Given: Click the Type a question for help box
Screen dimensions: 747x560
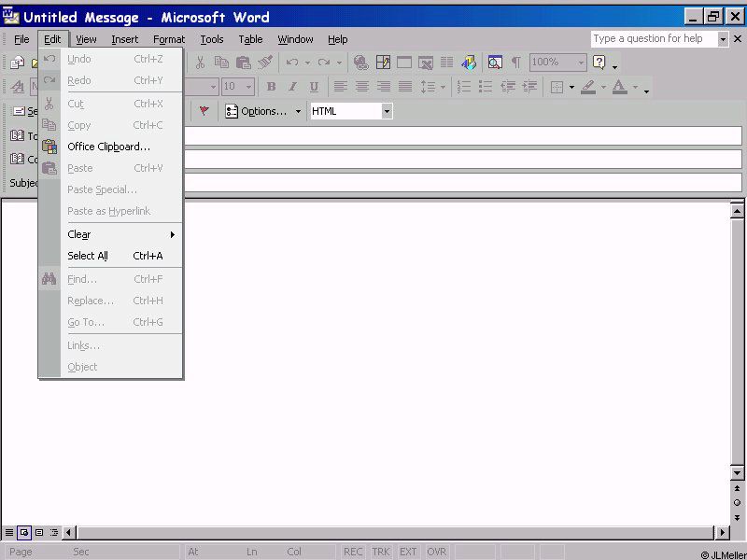Looking at the screenshot, I should pyautogui.click(x=654, y=38).
